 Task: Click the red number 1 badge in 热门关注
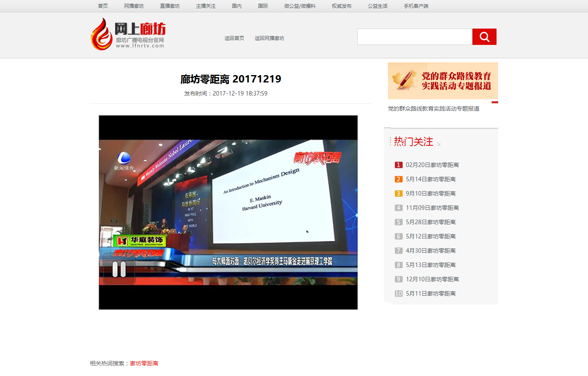(398, 165)
